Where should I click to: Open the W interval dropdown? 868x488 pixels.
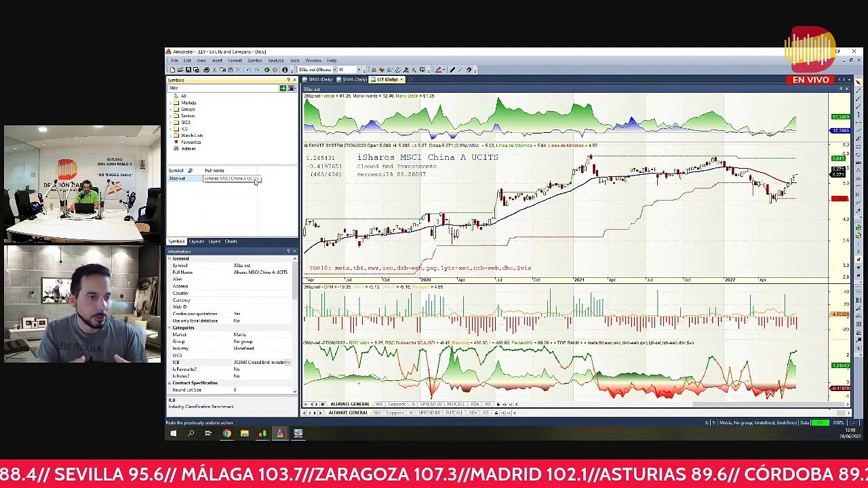point(359,70)
